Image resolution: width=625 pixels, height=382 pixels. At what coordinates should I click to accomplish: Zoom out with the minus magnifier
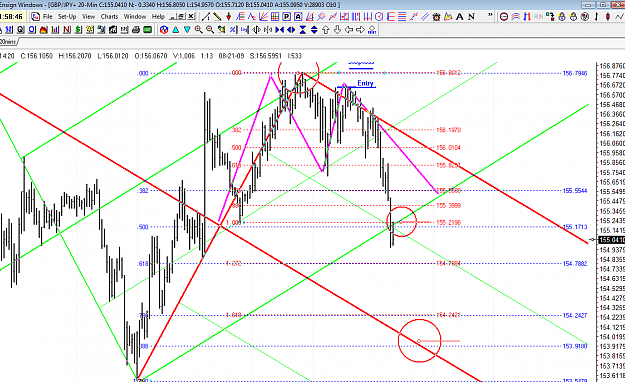pyautogui.click(x=210, y=30)
